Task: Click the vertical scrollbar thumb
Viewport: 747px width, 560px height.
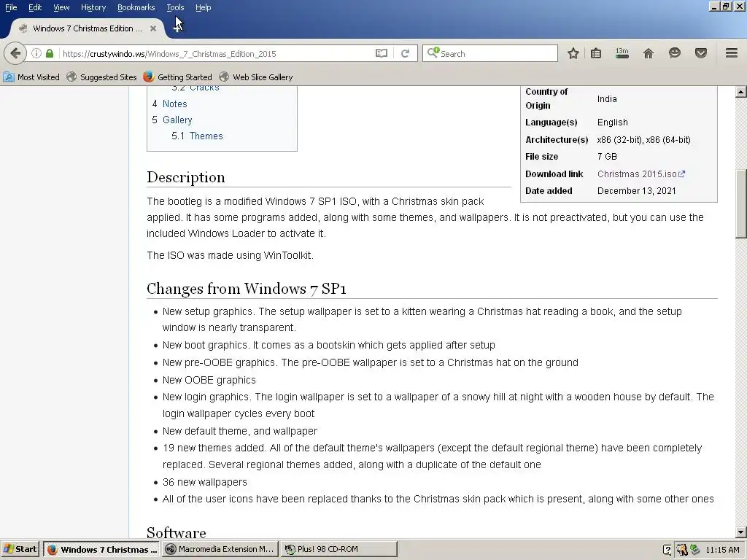Action: tap(741, 204)
